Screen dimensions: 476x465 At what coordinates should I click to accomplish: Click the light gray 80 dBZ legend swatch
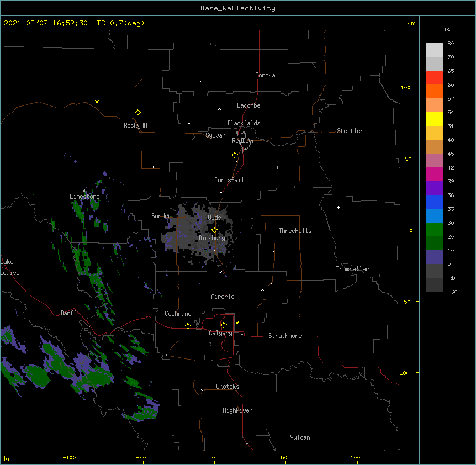click(x=434, y=50)
